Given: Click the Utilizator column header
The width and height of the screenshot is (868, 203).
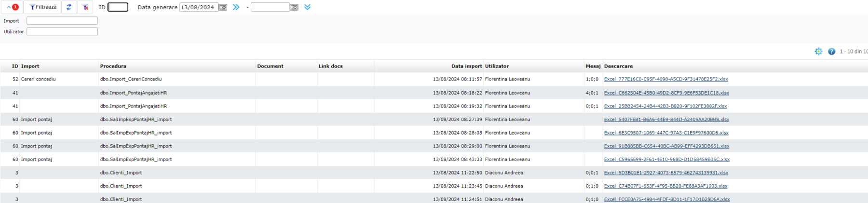Looking at the screenshot, I should point(497,66).
